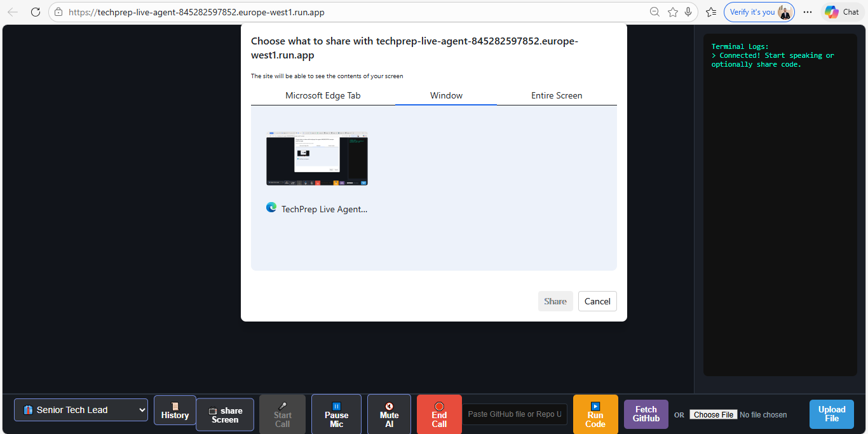
Task: Cancel the screen share dialog
Action: (x=597, y=301)
